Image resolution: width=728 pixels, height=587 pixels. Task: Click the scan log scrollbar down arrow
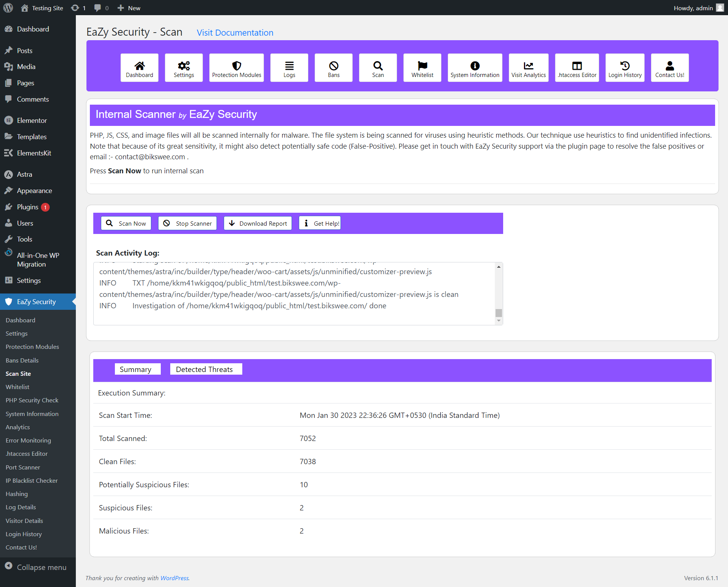[499, 321]
